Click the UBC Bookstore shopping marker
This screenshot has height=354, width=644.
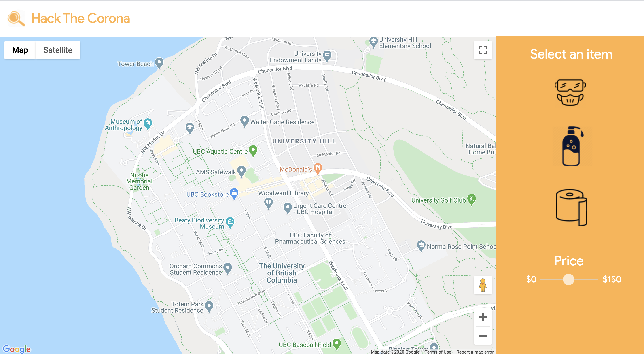234,194
